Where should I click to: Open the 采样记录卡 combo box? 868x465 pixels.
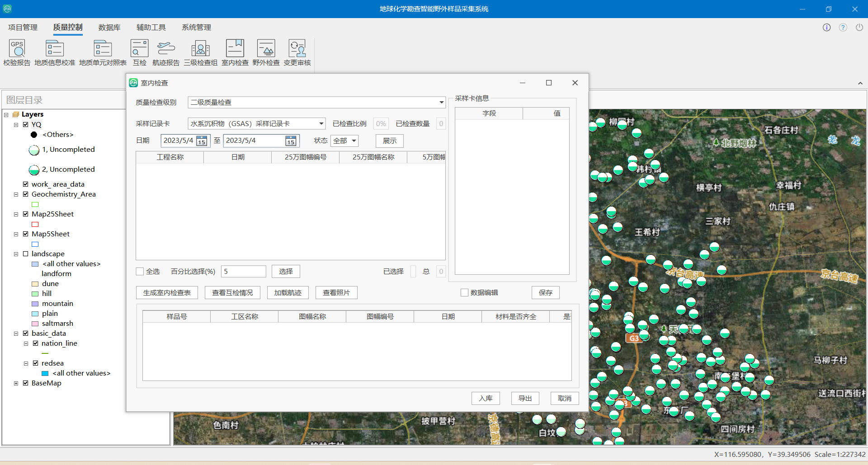(x=321, y=124)
